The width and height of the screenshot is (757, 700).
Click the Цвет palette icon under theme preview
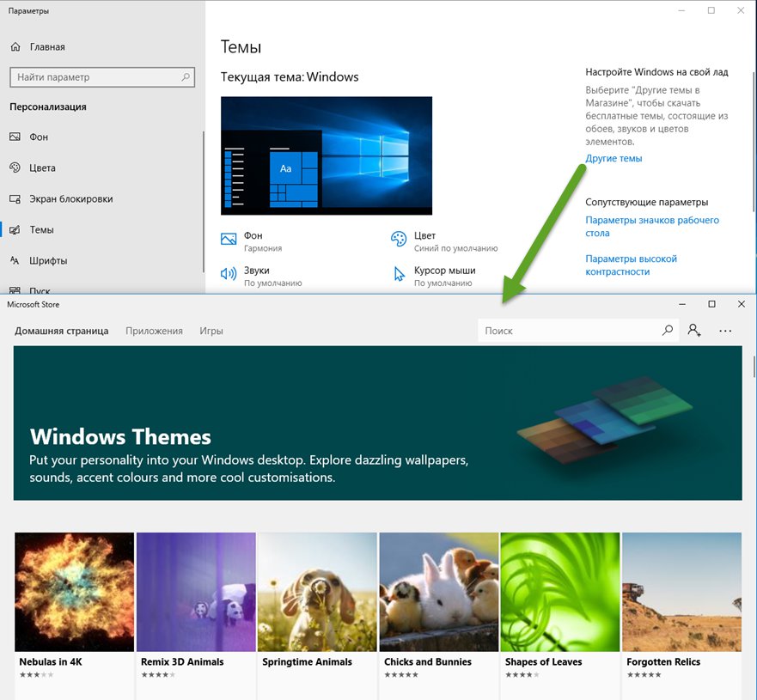(x=399, y=239)
